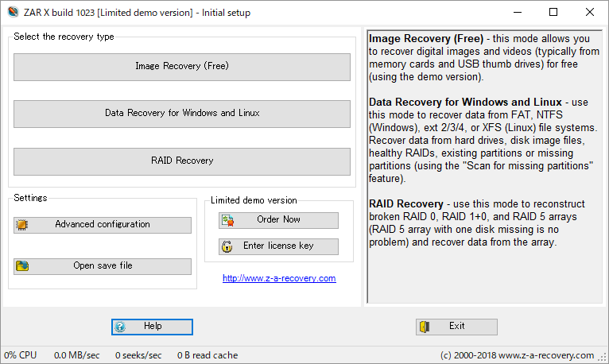Click the door icon on the Exit button
The width and height of the screenshot is (609, 364).
(425, 327)
